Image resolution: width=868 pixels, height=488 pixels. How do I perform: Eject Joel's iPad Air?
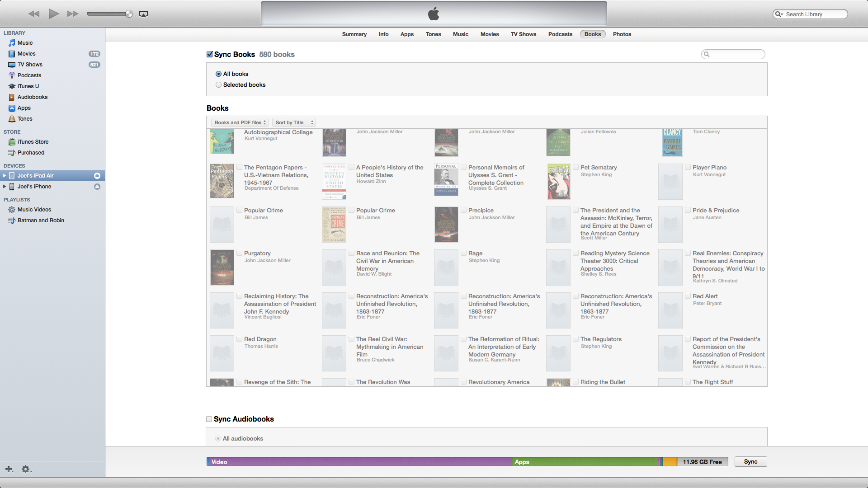97,176
